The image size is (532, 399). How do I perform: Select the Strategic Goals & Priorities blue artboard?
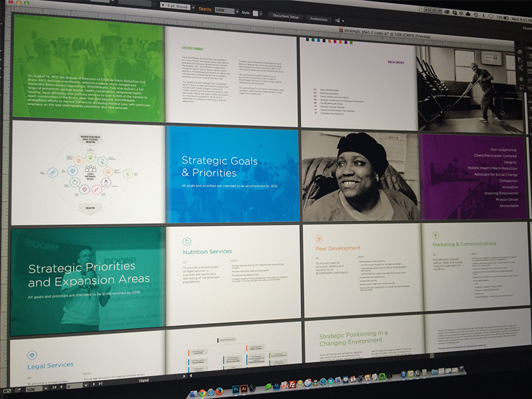click(x=233, y=175)
